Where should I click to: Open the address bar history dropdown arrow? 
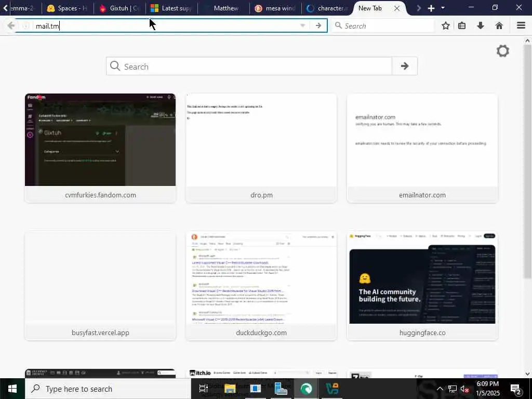pos(303,26)
